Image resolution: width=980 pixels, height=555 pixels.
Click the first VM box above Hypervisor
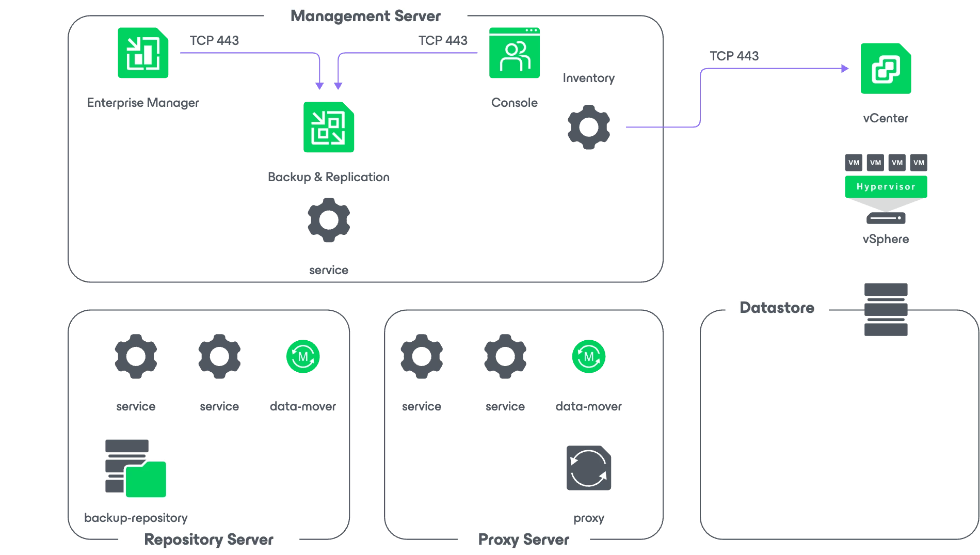pyautogui.click(x=854, y=163)
